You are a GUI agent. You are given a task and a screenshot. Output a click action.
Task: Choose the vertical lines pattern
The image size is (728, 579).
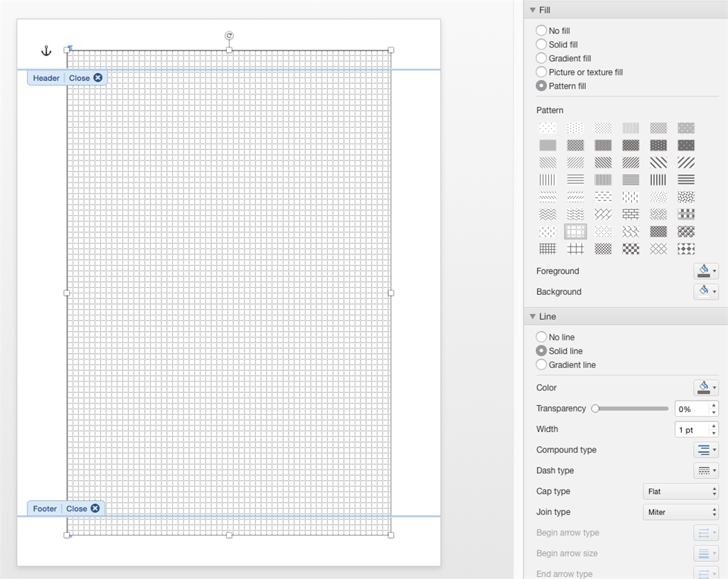pyautogui.click(x=547, y=179)
